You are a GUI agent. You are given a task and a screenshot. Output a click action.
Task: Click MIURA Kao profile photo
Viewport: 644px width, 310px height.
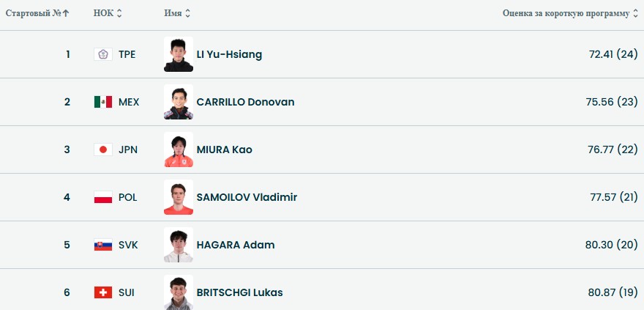179,150
